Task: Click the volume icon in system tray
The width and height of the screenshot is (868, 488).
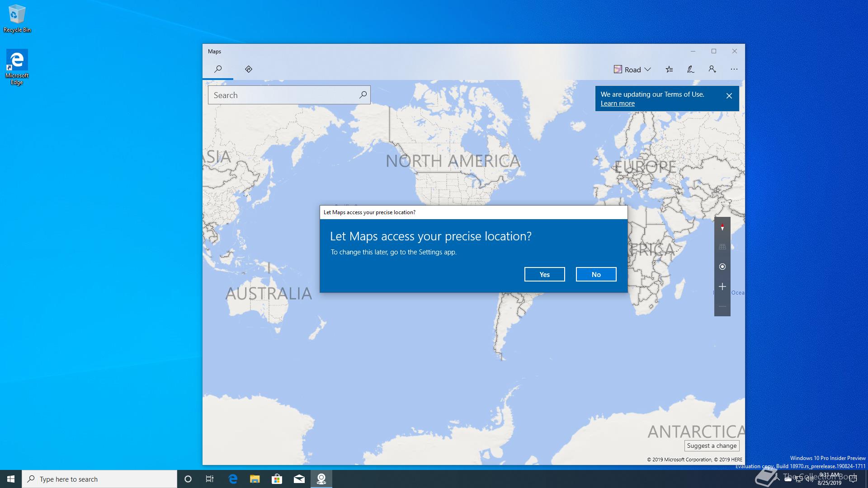Action: [x=810, y=479]
